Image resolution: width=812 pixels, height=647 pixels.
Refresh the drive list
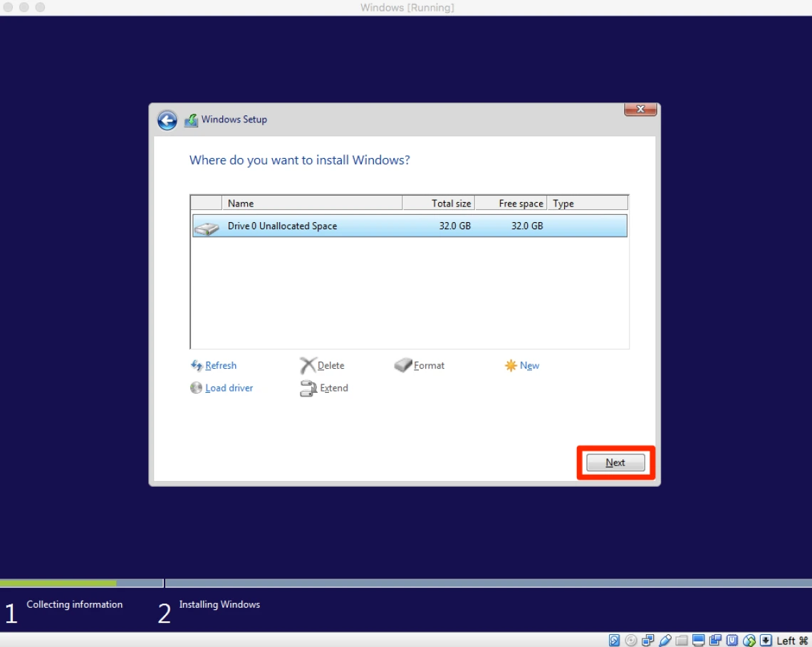(214, 365)
